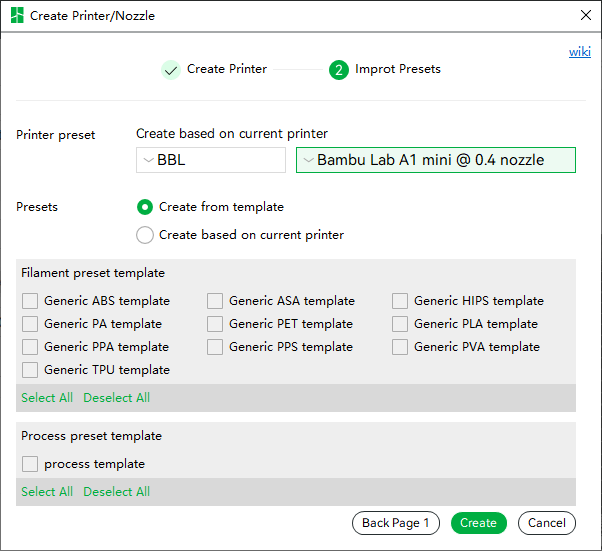Select Create based on current printer radio
602x551 pixels.
tap(145, 235)
